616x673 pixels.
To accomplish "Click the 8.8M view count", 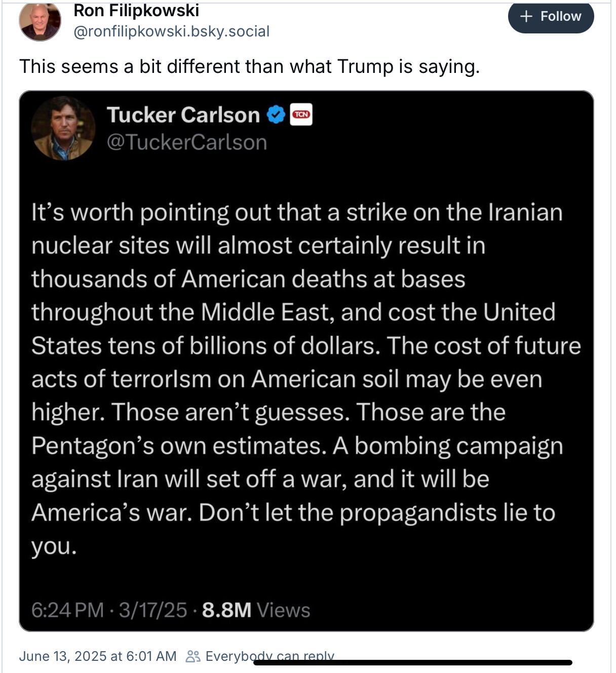I will (226, 610).
